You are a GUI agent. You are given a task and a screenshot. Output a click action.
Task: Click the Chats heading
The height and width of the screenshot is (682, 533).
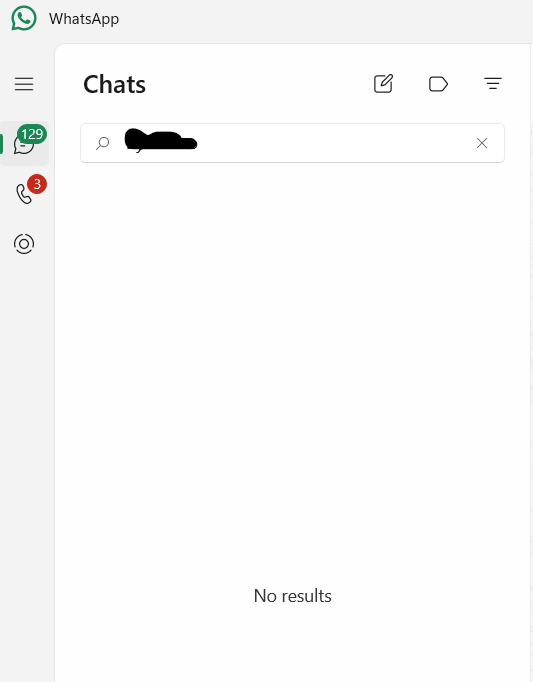[114, 84]
